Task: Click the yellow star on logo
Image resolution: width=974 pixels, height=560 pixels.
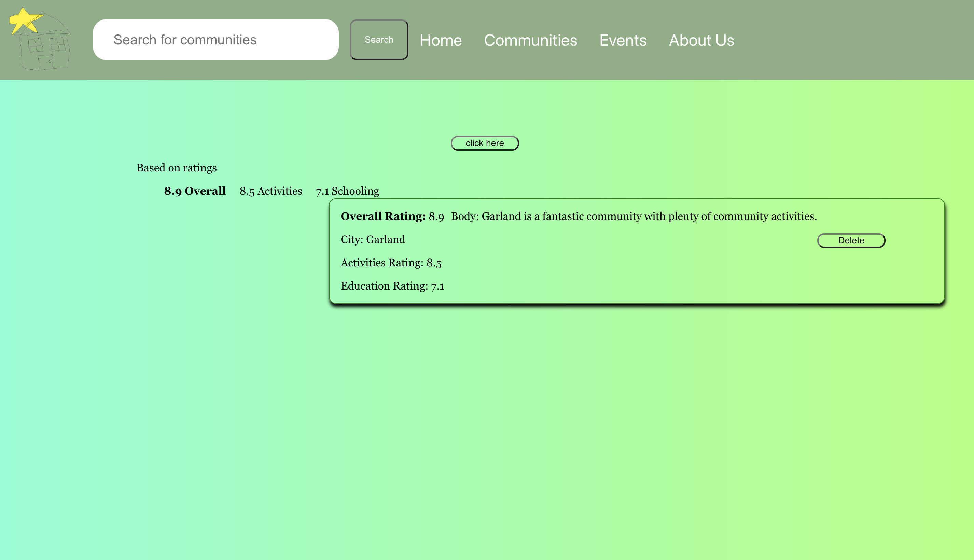Action: coord(24,20)
